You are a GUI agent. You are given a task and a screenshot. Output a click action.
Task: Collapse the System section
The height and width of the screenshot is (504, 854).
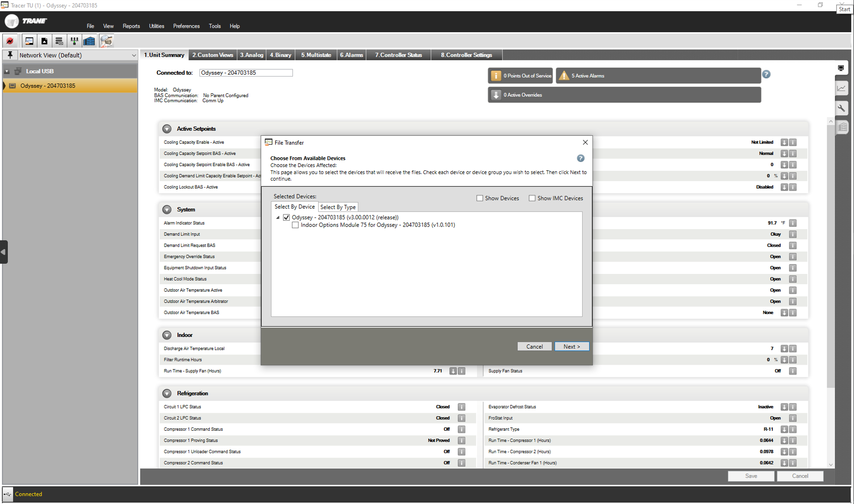pyautogui.click(x=167, y=210)
